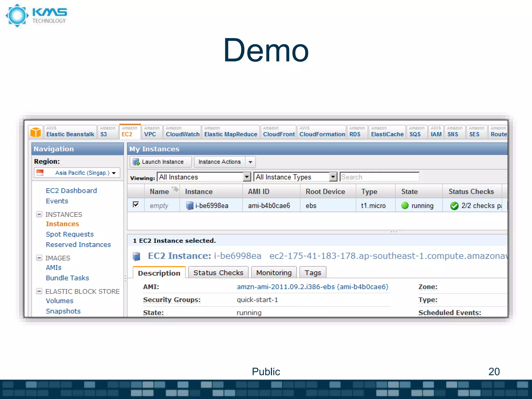This screenshot has height=399, width=532.
Task: Click the green running state indicator
Action: tap(405, 205)
